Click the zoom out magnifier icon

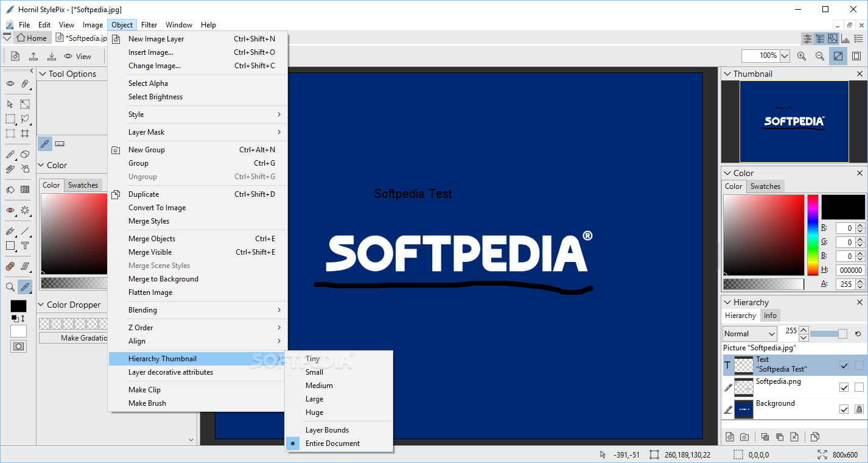click(820, 56)
